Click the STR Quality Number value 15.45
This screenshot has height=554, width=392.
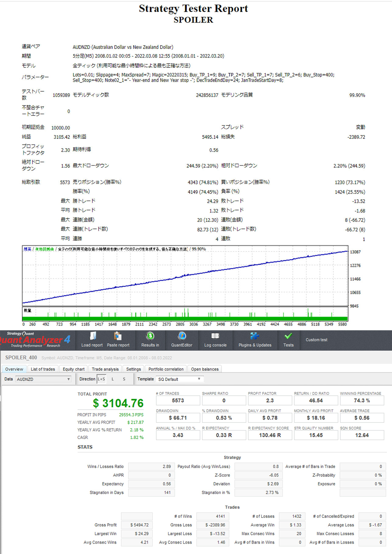click(x=316, y=435)
